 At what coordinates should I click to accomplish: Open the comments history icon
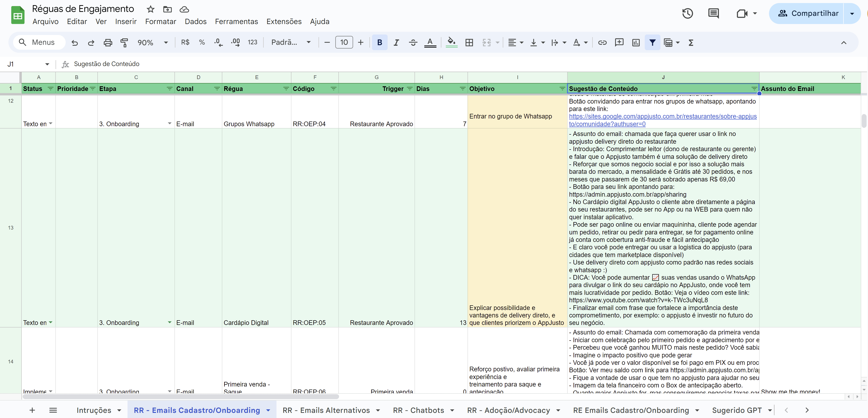coord(713,14)
